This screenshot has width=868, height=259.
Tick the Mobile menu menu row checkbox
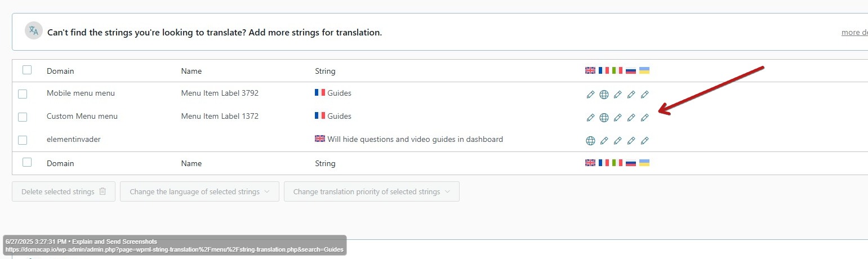pyautogui.click(x=23, y=94)
